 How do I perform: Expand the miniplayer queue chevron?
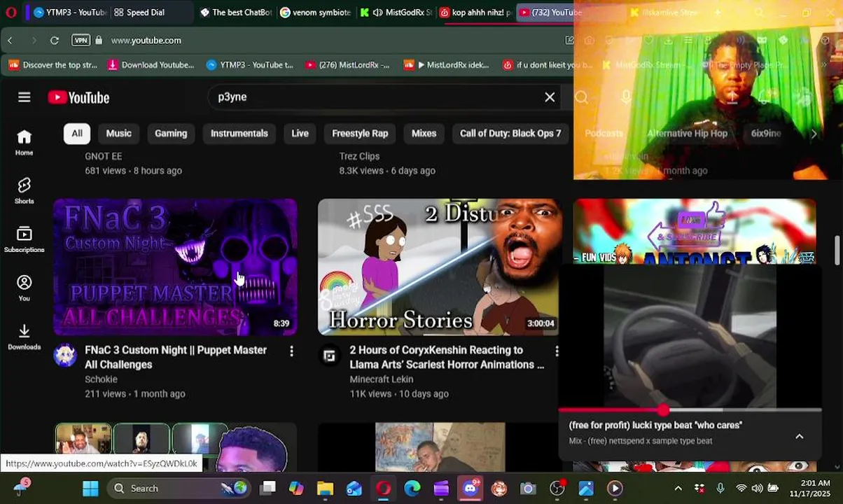(x=799, y=436)
